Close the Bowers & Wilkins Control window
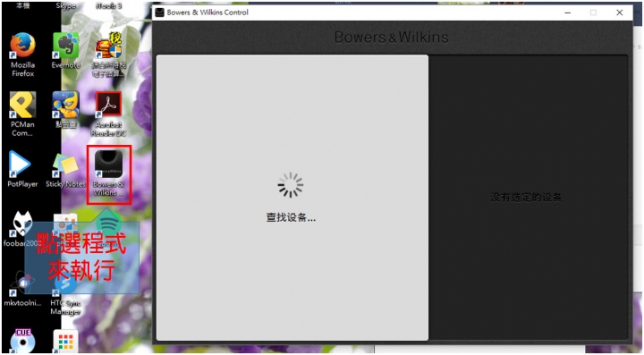This screenshot has width=644, height=355. click(x=620, y=13)
